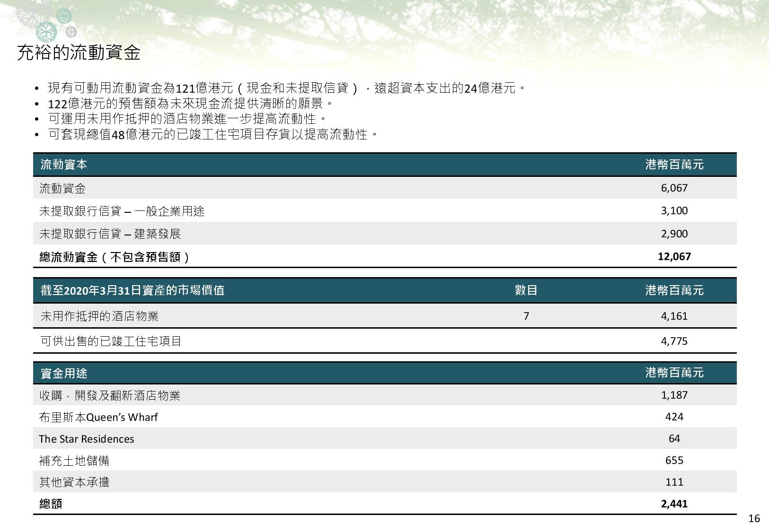
Task: Select the hotel count value 7
Action: point(526,316)
